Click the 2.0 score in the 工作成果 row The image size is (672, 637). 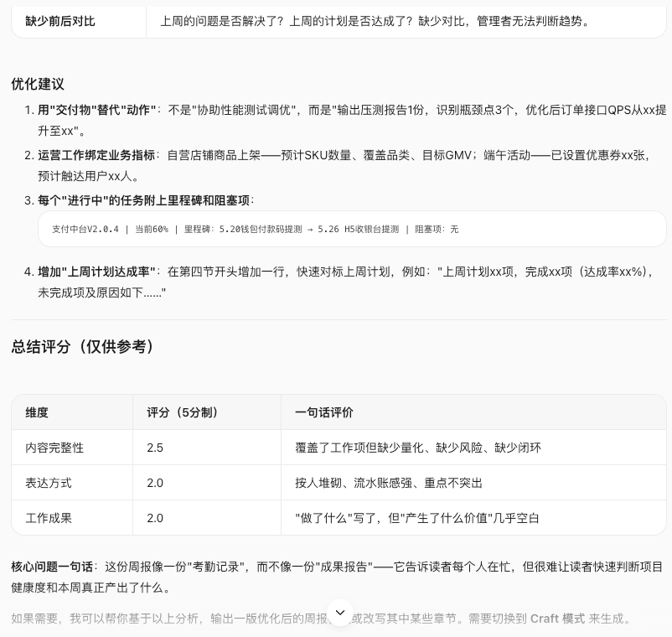155,518
